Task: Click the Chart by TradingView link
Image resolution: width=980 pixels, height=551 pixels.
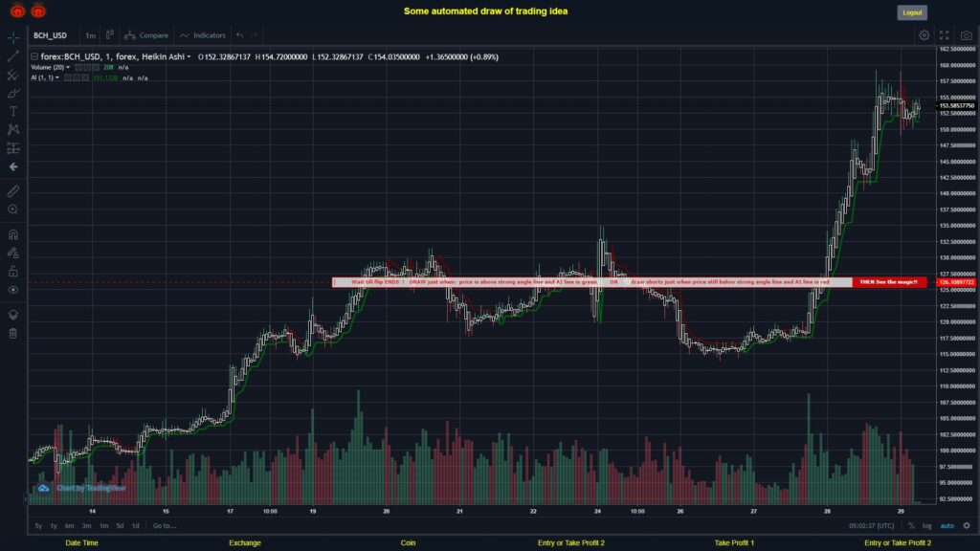Action: (x=91, y=488)
